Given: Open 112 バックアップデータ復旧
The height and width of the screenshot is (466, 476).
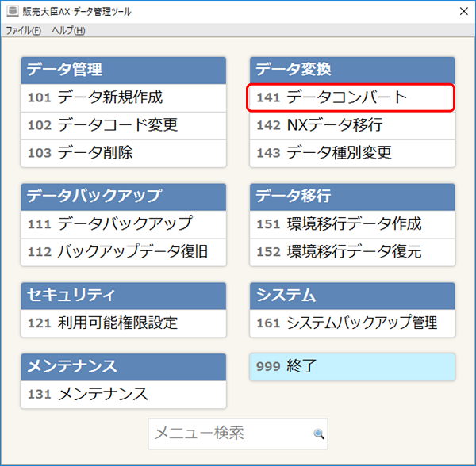Looking at the screenshot, I should [123, 252].
